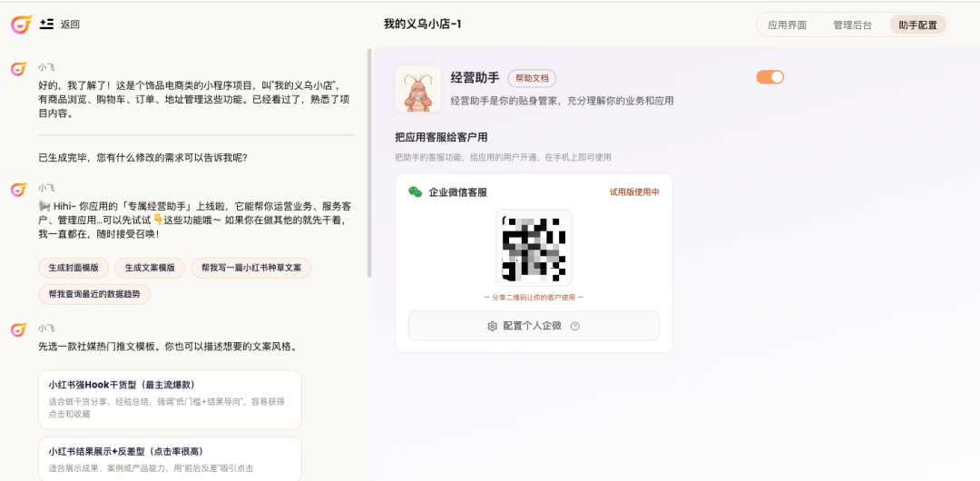Switch to the 管理后台 tab
The image size is (980, 481).
(852, 25)
